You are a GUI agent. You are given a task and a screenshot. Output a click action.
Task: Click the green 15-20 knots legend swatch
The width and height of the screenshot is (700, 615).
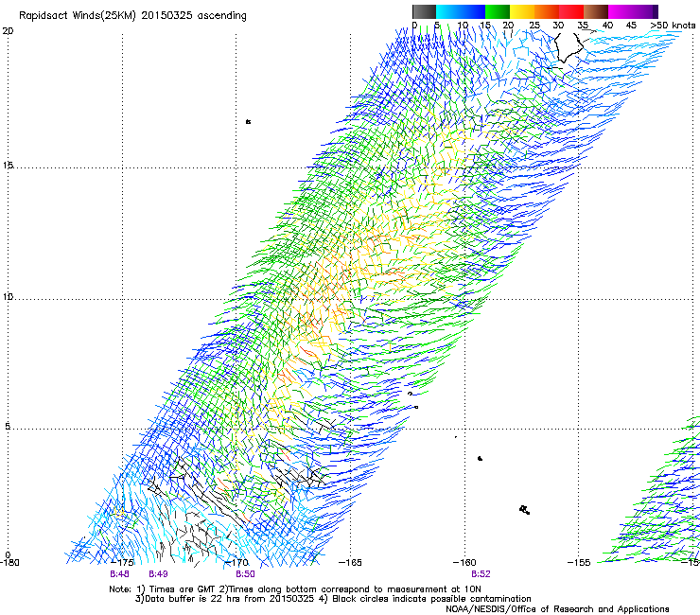498,11
